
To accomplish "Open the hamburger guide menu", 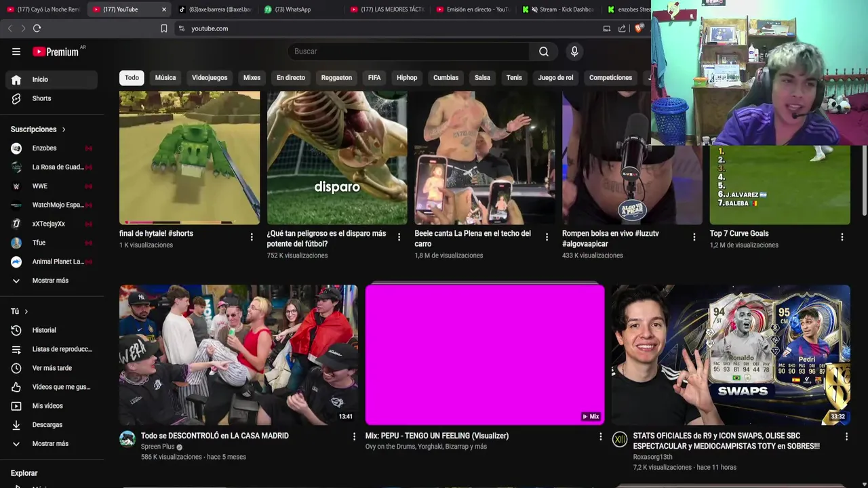I will click(x=16, y=52).
